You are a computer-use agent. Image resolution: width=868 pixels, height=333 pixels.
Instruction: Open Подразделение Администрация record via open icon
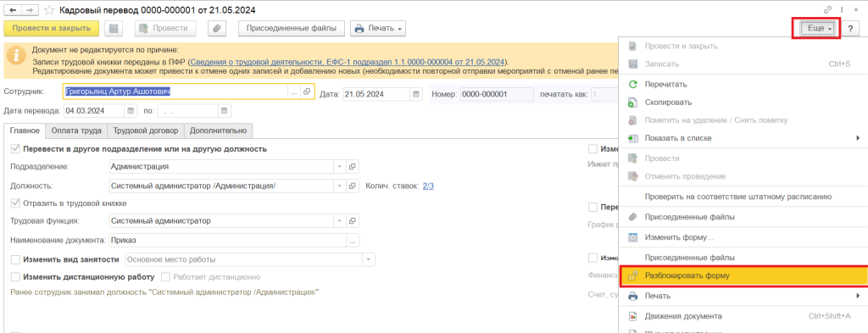pyautogui.click(x=352, y=166)
